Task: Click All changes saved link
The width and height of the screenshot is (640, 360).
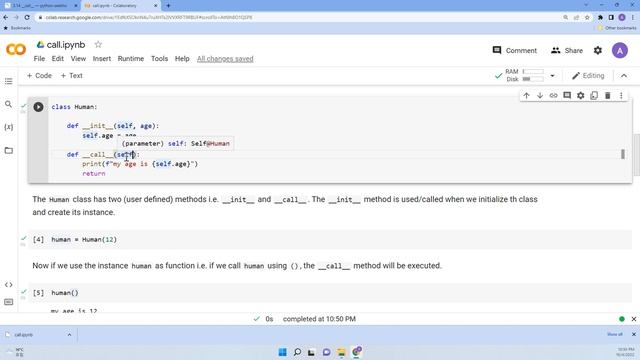Action: 225,59
